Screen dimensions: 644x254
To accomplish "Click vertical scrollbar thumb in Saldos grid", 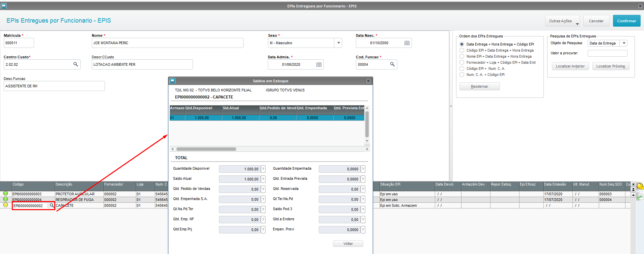I will 367,124.
